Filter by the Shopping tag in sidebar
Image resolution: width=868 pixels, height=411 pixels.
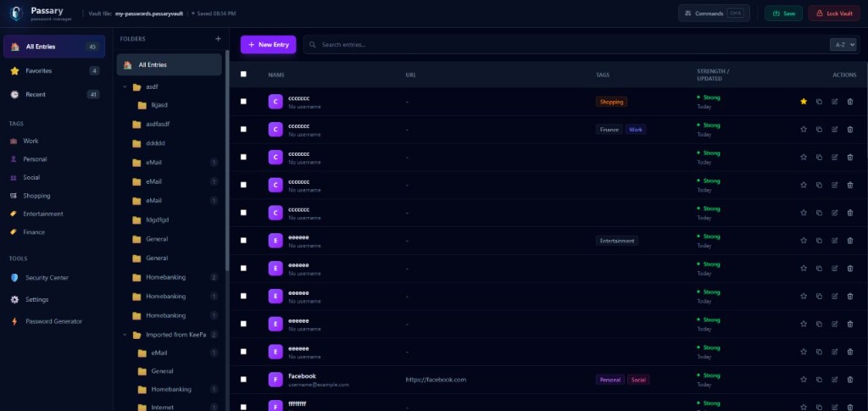tap(36, 196)
